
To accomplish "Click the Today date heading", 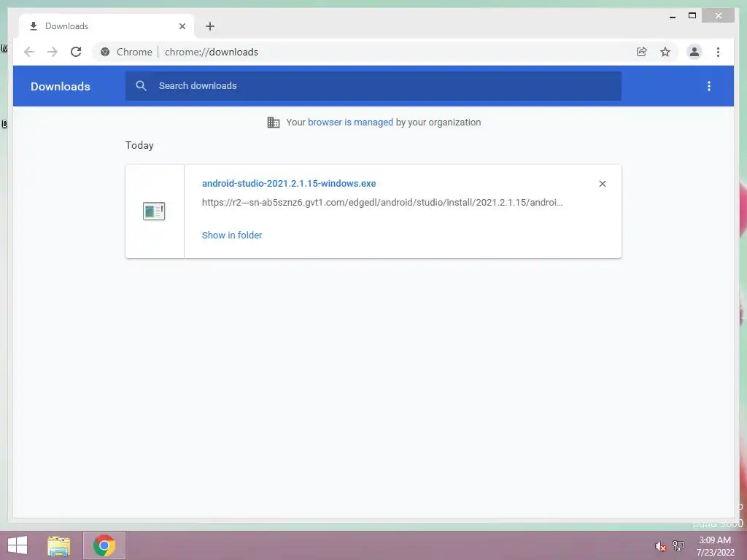I will (139, 145).
